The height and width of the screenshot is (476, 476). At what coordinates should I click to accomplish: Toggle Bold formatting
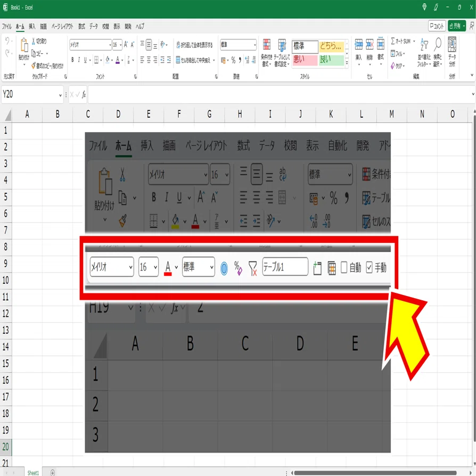pos(72,60)
